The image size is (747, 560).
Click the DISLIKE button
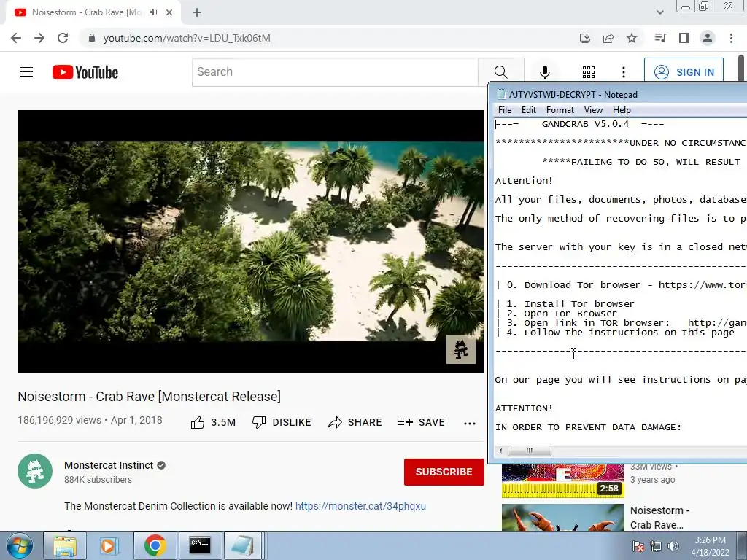pyautogui.click(x=282, y=422)
